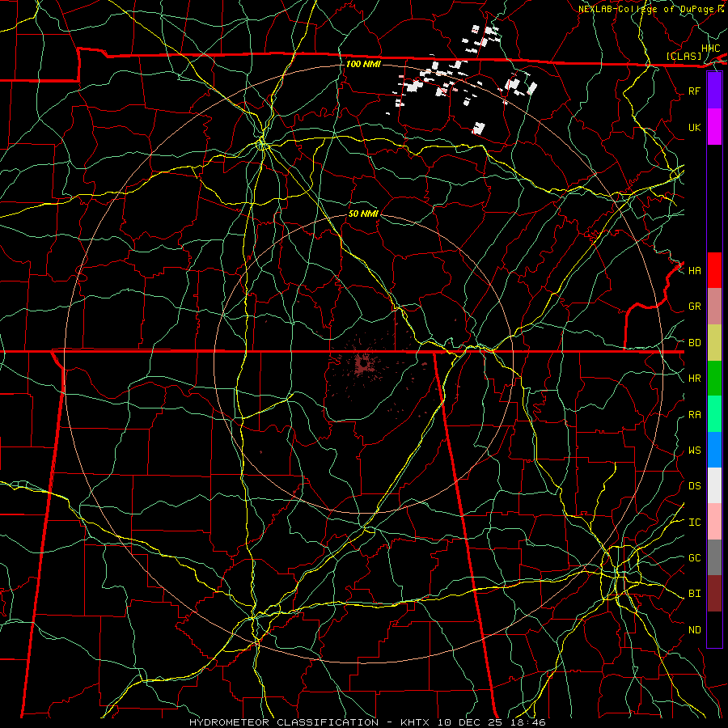Click the GR salmon legend swatch

[x=714, y=307]
